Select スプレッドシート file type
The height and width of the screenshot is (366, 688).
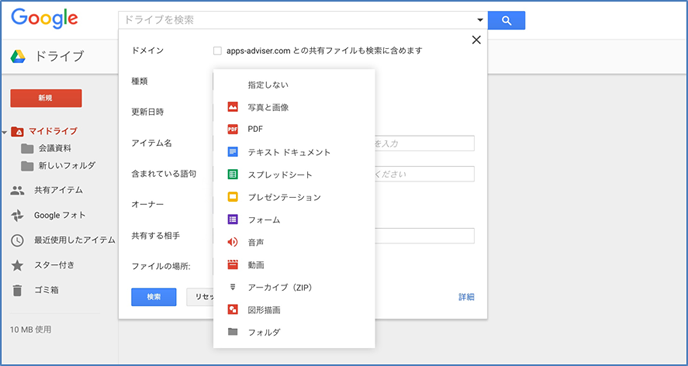click(294, 175)
